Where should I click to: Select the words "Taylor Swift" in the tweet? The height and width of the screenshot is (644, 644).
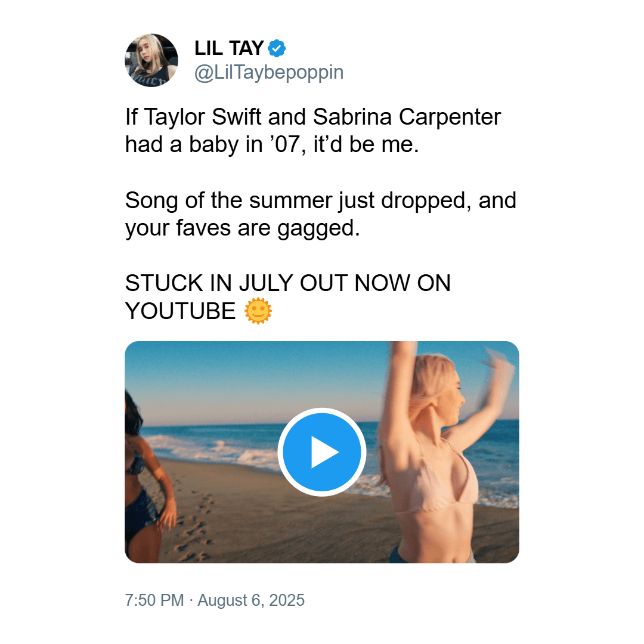(203, 117)
